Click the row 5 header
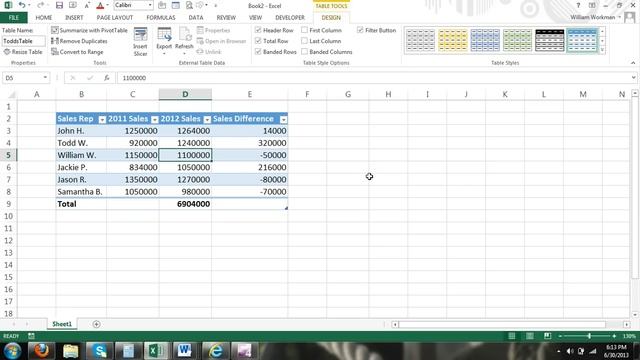Screen dimensions: 640x360 [8, 155]
